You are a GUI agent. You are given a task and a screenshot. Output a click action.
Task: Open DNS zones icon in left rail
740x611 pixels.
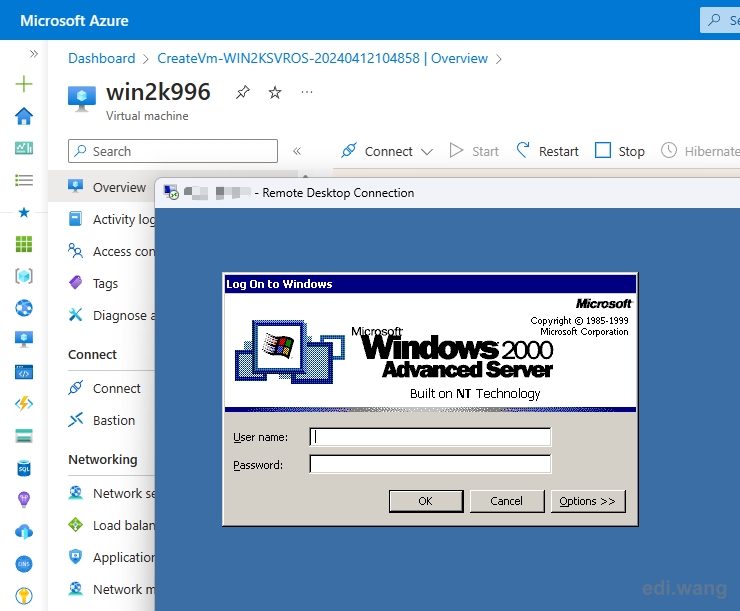click(24, 564)
